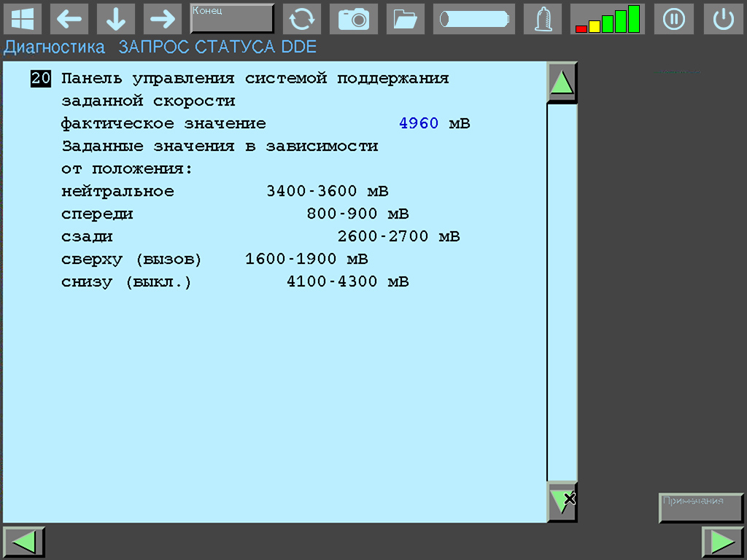Go to next page with bottom-right arrow

coord(722,542)
